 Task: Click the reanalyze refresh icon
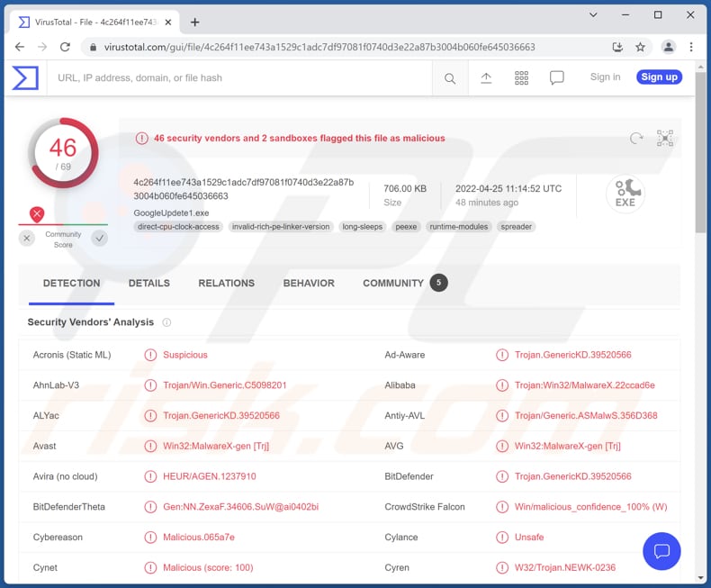tap(636, 138)
